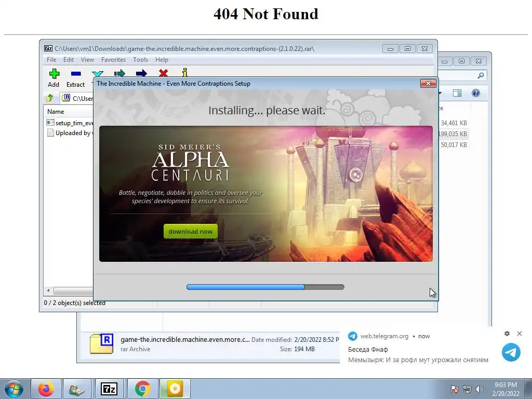532x399 pixels.
Task: Click the Size 194 MB value in details pane
Action: tap(304, 349)
